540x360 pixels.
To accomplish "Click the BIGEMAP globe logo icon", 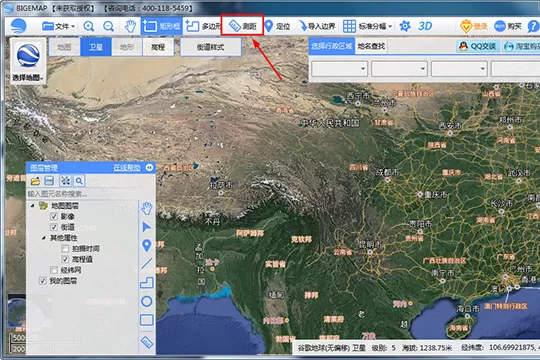I will (18, 26).
